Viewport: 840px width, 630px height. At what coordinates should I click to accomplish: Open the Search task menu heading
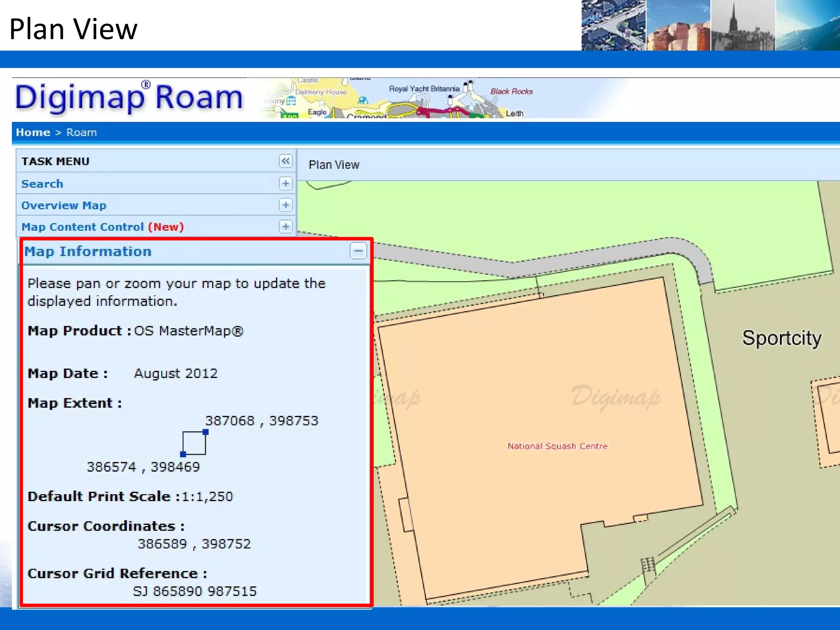42,184
